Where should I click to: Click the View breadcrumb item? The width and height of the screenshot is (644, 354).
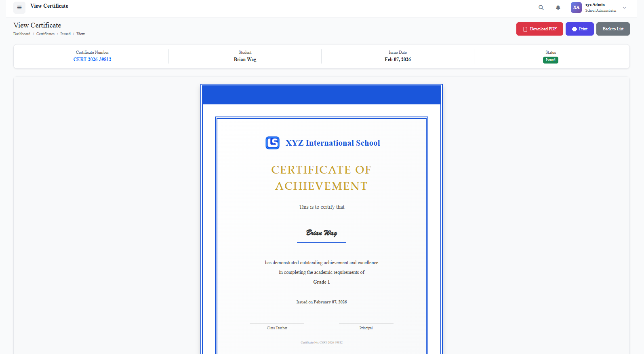click(81, 34)
